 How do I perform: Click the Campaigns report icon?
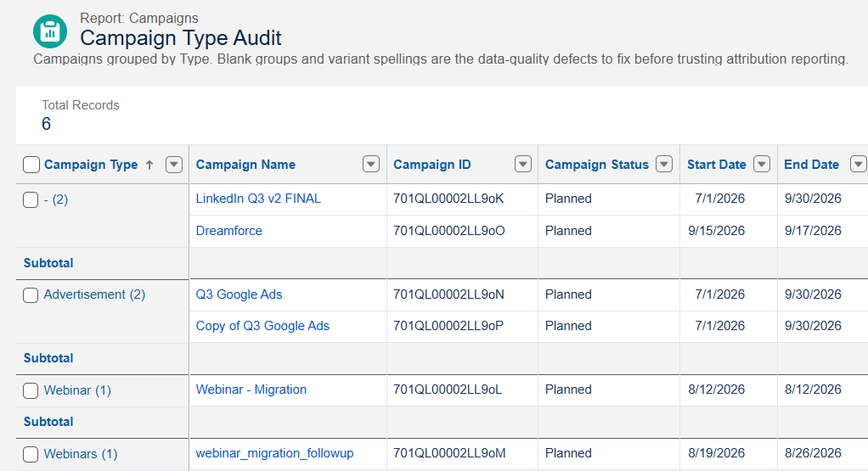click(x=50, y=31)
